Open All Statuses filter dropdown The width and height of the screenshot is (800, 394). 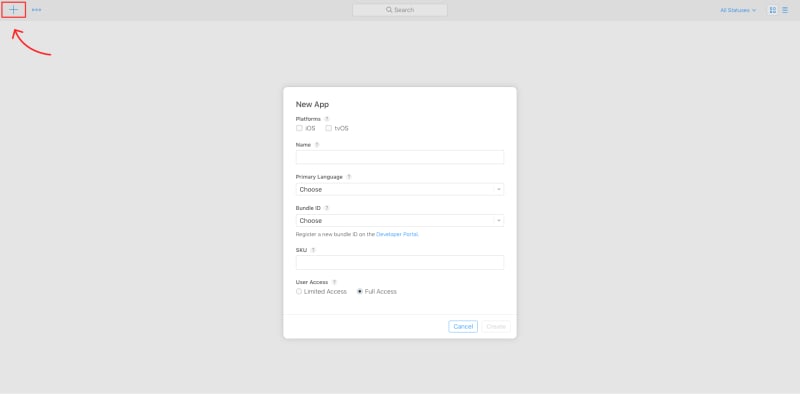(738, 10)
